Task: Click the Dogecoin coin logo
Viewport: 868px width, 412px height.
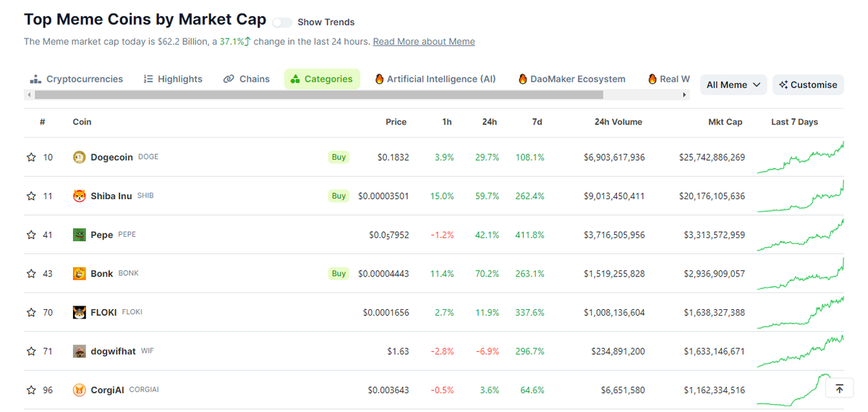Action: [x=80, y=157]
